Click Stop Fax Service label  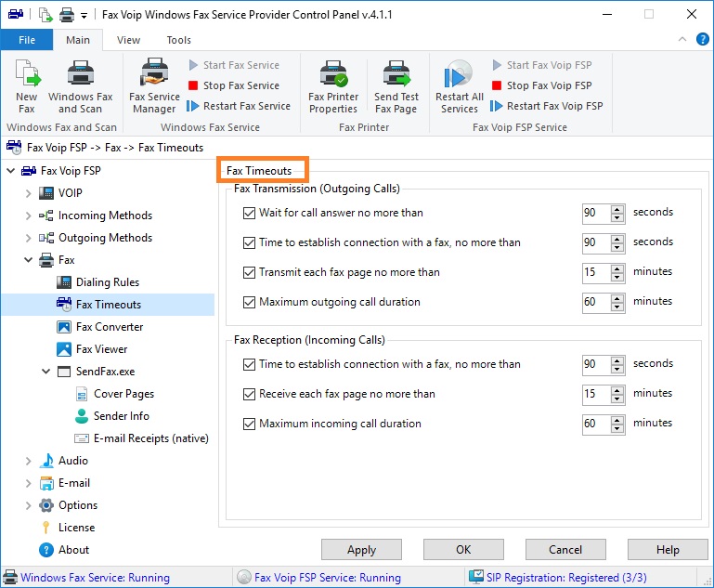(x=241, y=85)
